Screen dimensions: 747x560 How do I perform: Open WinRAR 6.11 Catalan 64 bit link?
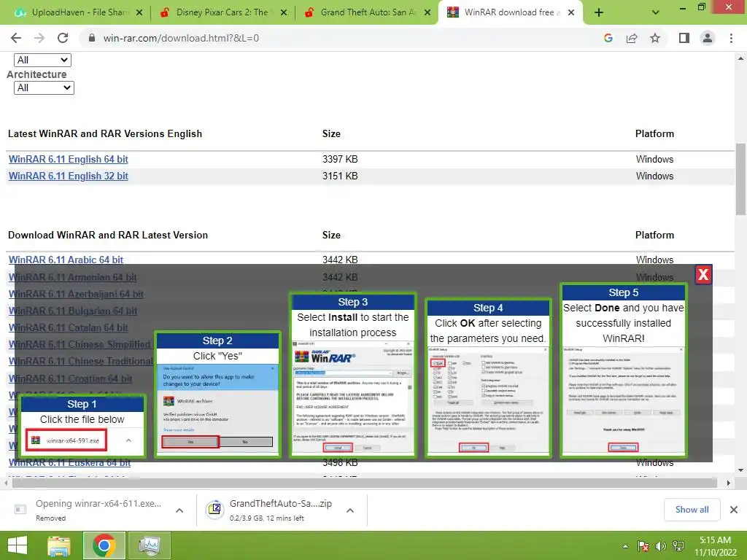(x=68, y=327)
